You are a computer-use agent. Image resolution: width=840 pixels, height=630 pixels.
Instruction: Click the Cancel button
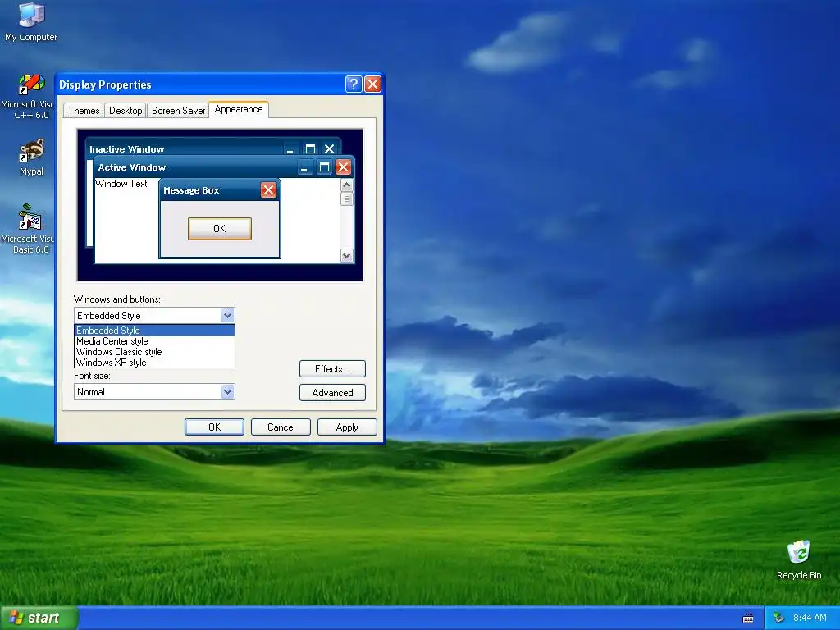(x=281, y=427)
